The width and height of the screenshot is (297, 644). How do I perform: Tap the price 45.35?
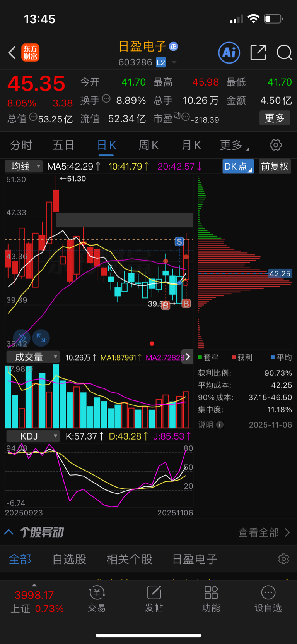coord(36,84)
